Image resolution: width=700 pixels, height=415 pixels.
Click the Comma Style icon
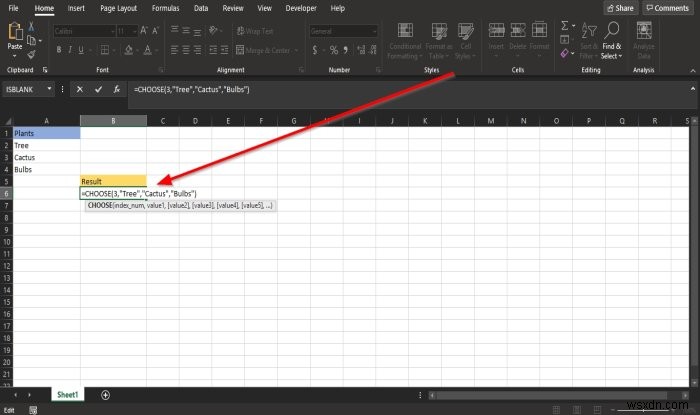coord(346,50)
